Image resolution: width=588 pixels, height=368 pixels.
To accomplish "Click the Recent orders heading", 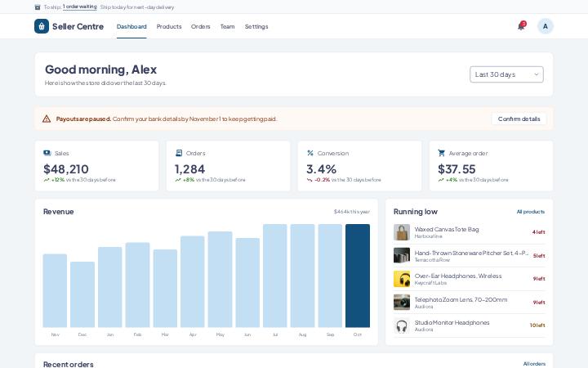I will point(69,364).
